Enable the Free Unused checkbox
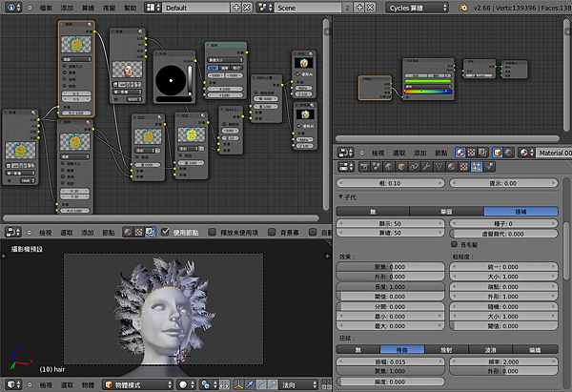Viewport: 572px width, 392px height. [x=212, y=232]
